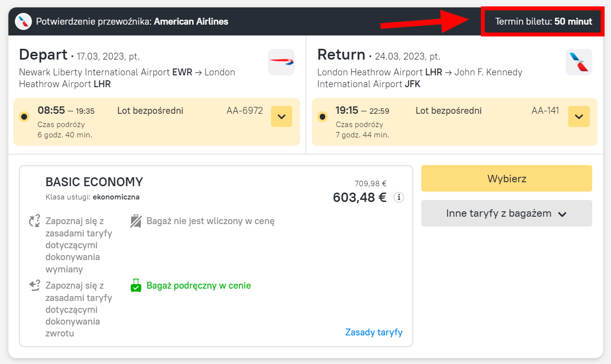
Task: Click the British Airways logo on Depart
Action: coord(281,62)
